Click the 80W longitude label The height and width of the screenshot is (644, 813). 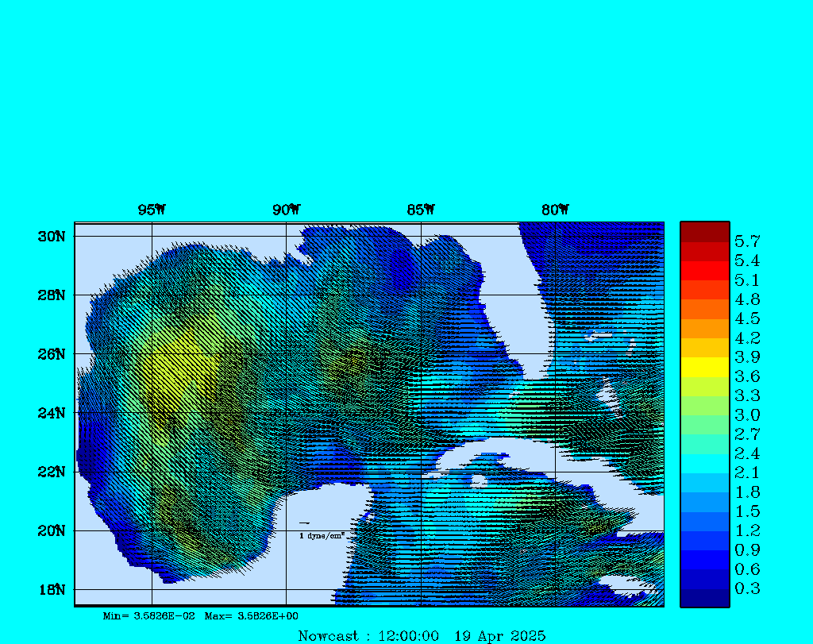tap(555, 210)
